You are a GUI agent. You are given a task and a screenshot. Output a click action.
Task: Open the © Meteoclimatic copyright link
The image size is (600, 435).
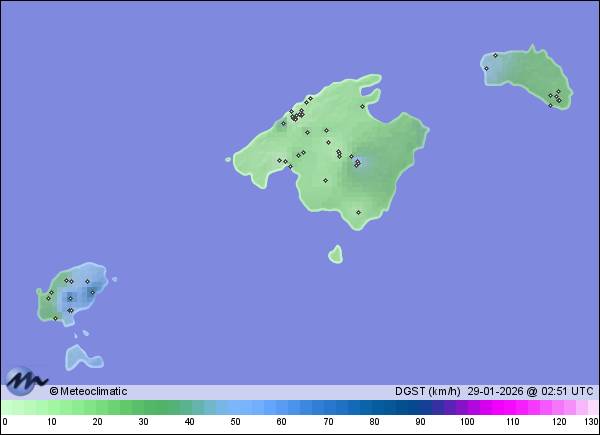point(88,391)
